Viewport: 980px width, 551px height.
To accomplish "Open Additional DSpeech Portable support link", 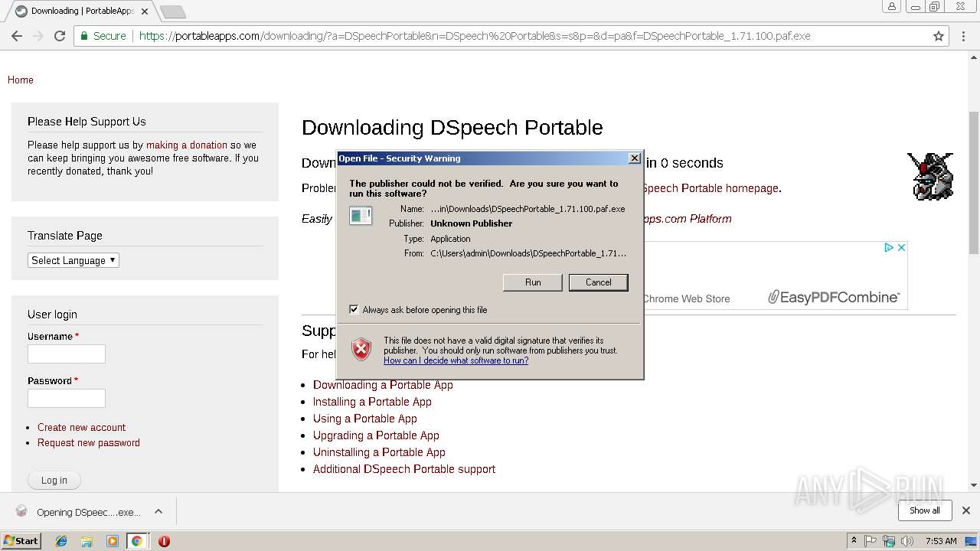I will point(404,469).
